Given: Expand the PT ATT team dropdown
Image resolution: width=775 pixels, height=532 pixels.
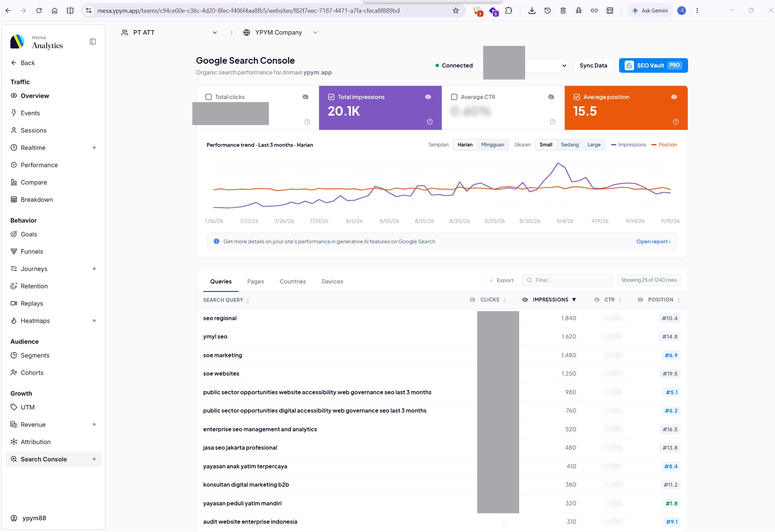Looking at the screenshot, I should click(x=169, y=33).
